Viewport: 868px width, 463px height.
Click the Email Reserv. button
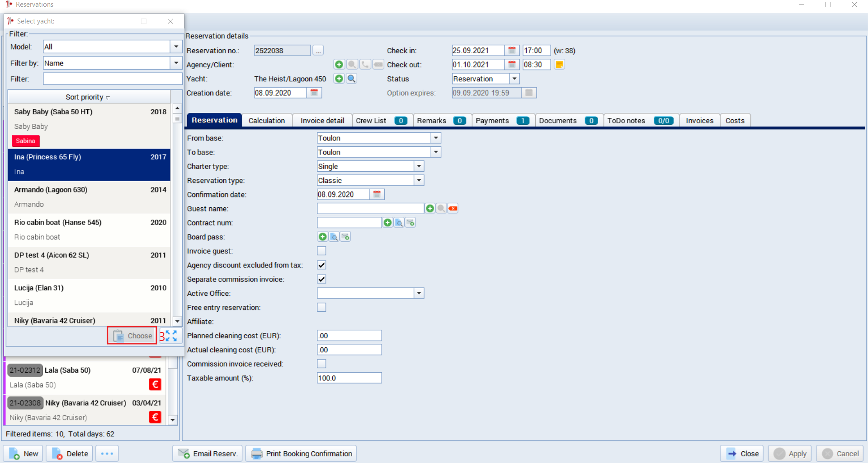pyautogui.click(x=208, y=454)
